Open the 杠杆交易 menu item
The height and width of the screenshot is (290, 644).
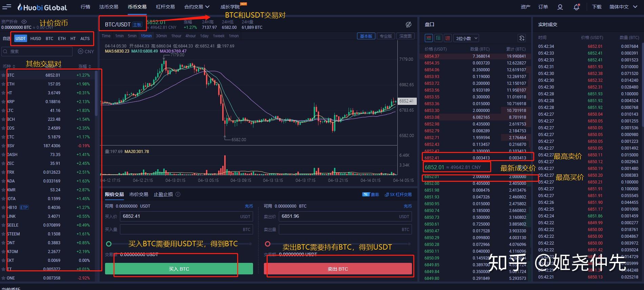click(165, 7)
